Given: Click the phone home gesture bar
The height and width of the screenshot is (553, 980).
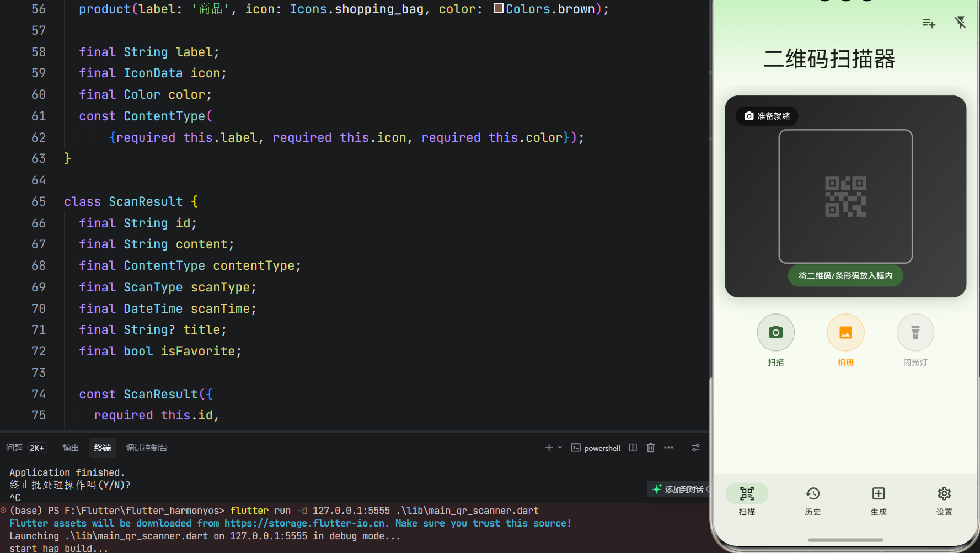Looking at the screenshot, I should click(845, 540).
